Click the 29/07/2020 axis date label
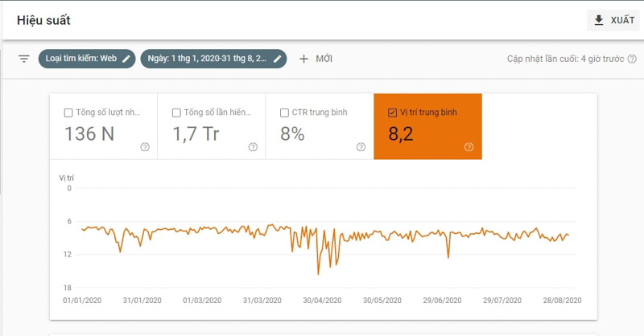Screen dimensions: 644x336 [502, 301]
